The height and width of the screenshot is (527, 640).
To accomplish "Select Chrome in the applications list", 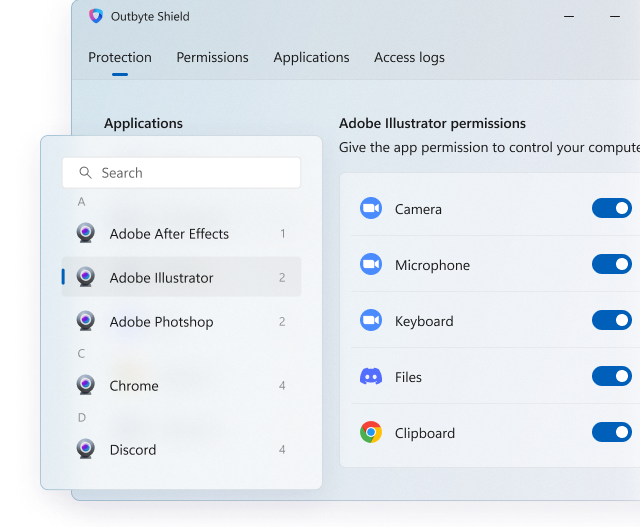I will 182,385.
